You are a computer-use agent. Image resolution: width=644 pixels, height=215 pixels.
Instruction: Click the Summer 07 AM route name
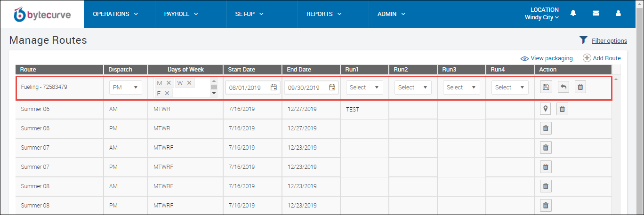pos(35,148)
